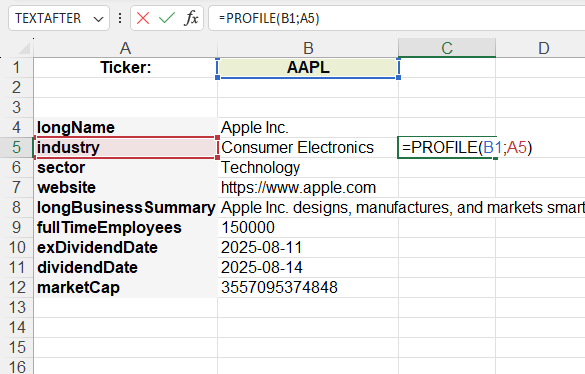Select row 9 header

pyautogui.click(x=16, y=227)
